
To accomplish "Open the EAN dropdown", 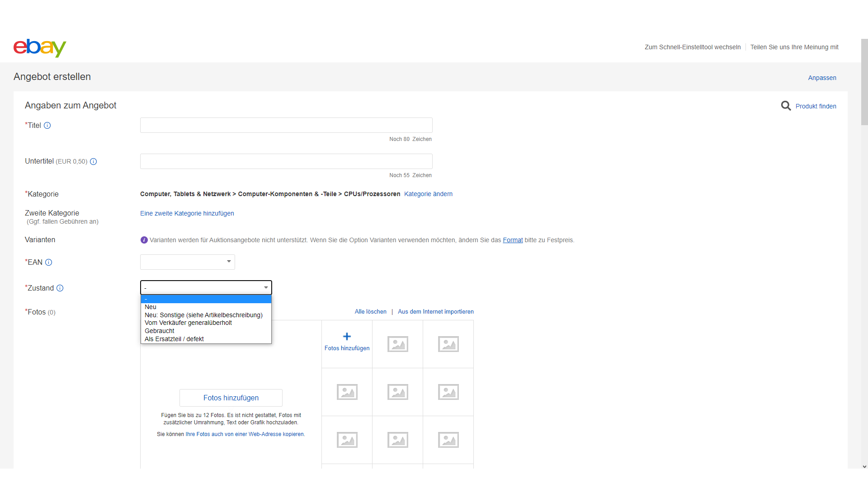I will click(187, 262).
